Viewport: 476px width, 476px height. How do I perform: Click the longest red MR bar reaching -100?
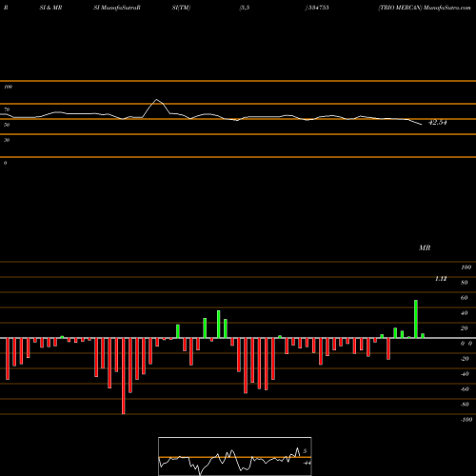click(124, 376)
